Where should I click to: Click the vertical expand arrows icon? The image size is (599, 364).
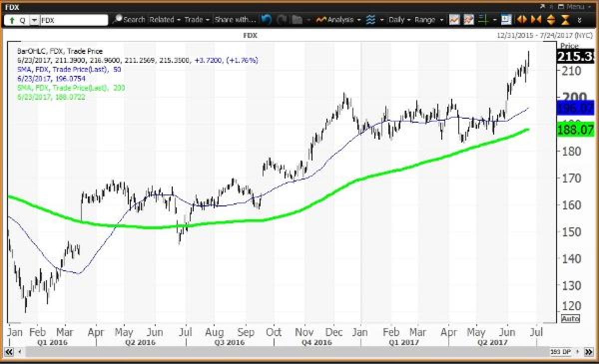click(x=551, y=19)
